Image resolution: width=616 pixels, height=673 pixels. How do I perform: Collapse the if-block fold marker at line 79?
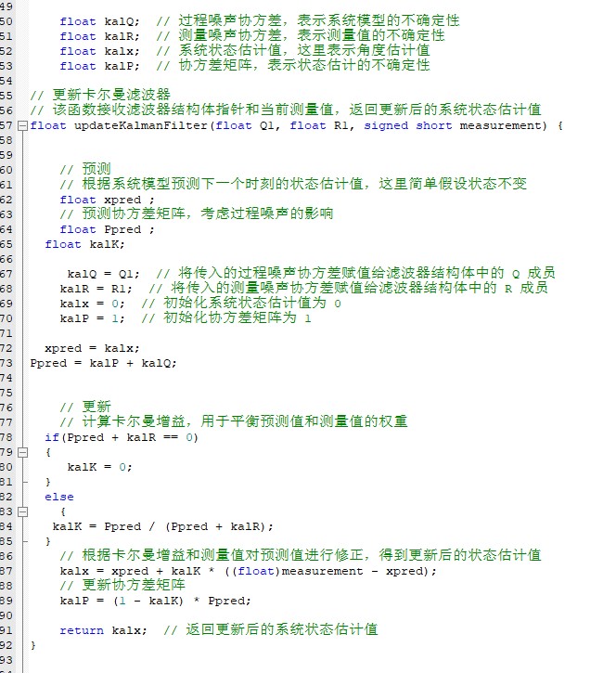[23, 452]
